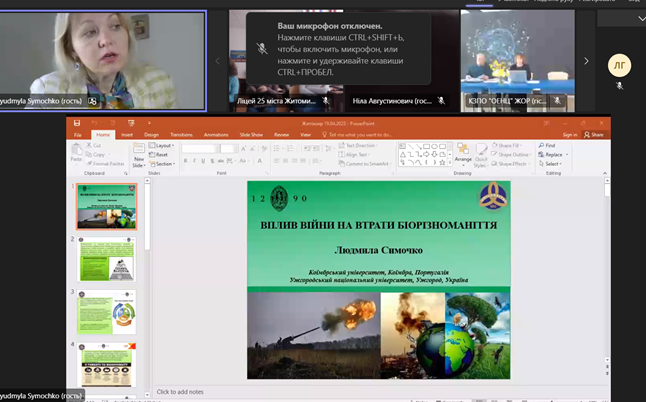Switch to the Transitions tab
Viewport: 646px width, 402px height.
pos(181,135)
